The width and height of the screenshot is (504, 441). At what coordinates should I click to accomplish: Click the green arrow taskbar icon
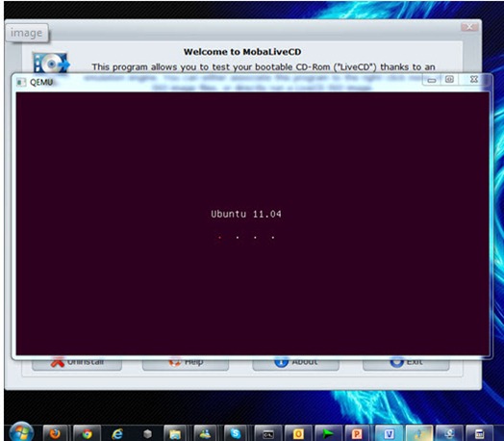click(328, 433)
